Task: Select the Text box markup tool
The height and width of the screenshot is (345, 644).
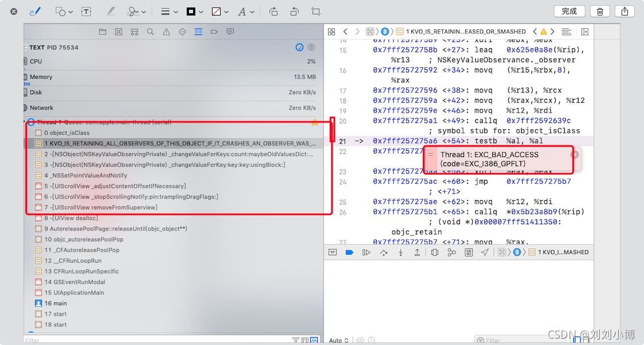Action: (86, 11)
